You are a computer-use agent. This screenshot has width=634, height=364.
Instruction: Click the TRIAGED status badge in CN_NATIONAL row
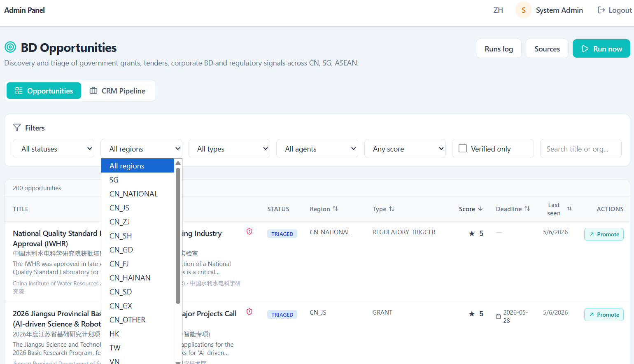coord(282,234)
